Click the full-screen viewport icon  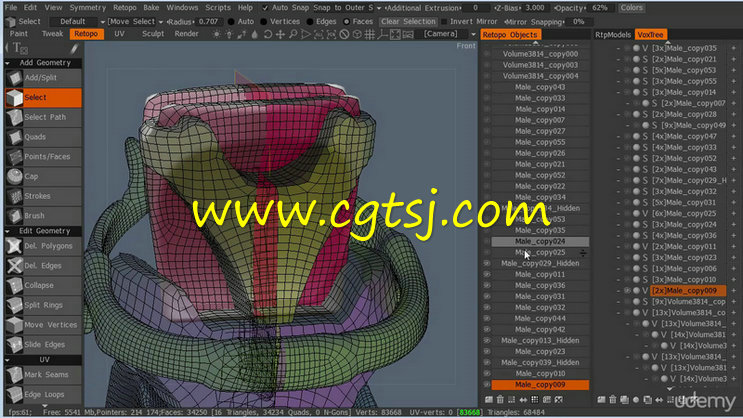[x=395, y=34]
